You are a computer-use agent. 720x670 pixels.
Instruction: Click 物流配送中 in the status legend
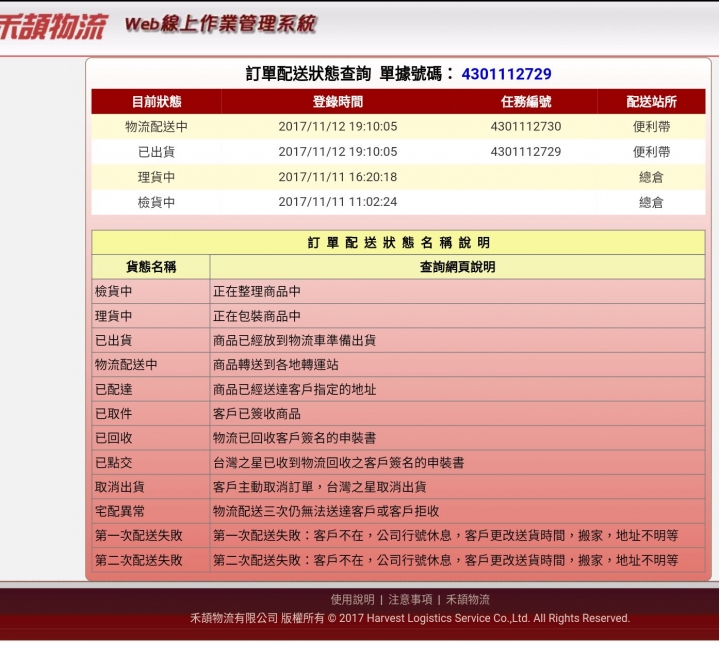(126, 365)
